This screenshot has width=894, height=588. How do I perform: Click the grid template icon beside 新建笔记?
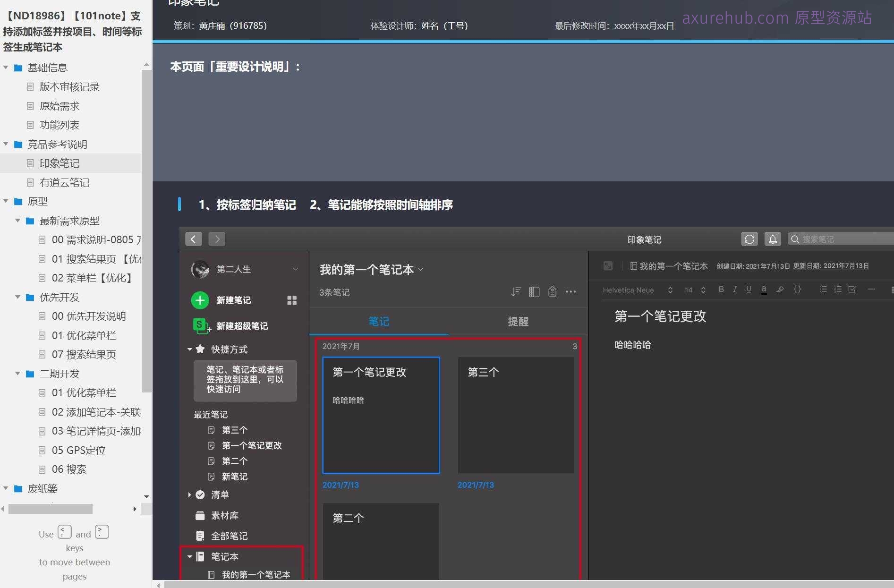tap(292, 300)
